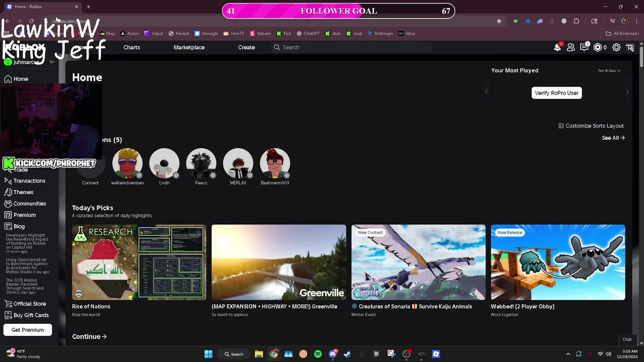Open the Developers Highlight blog post
Viewport: 644px width, 362px height.
click(27, 243)
